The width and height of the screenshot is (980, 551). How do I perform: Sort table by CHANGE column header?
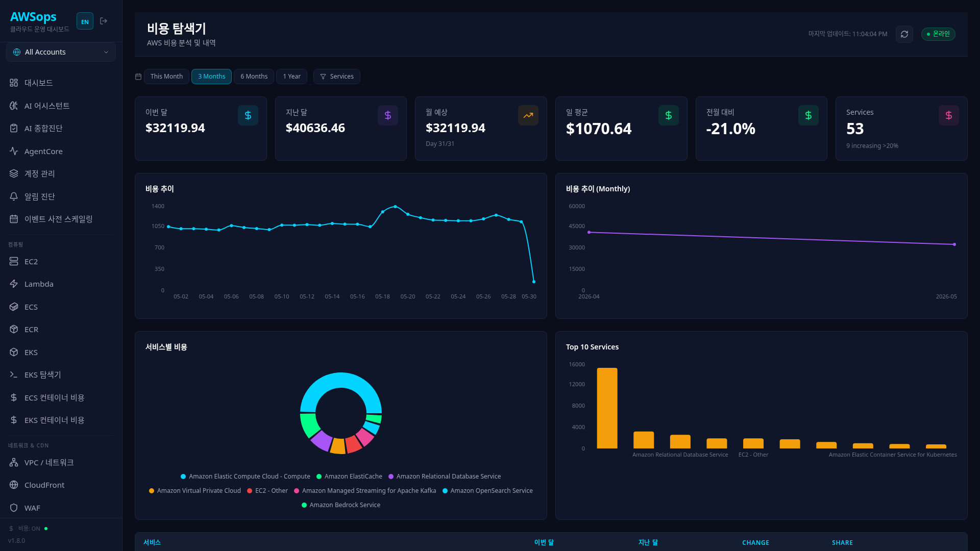755,543
